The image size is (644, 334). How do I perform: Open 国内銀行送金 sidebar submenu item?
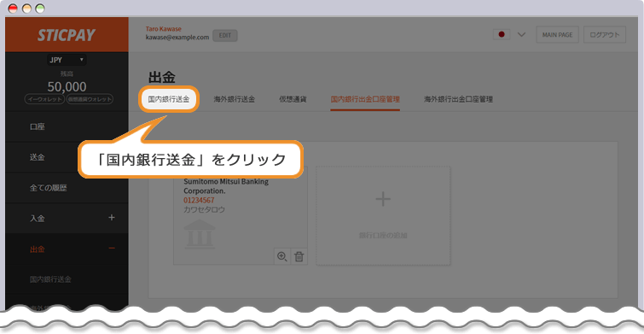pos(50,279)
